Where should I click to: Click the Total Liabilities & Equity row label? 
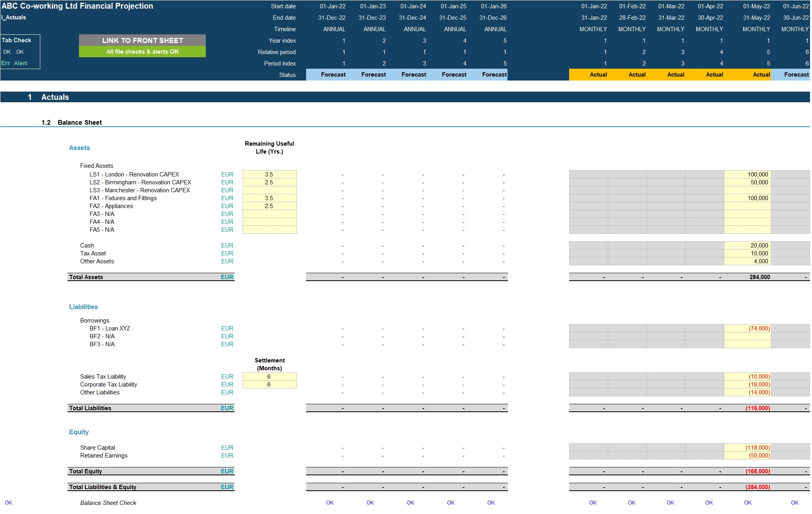click(x=102, y=487)
